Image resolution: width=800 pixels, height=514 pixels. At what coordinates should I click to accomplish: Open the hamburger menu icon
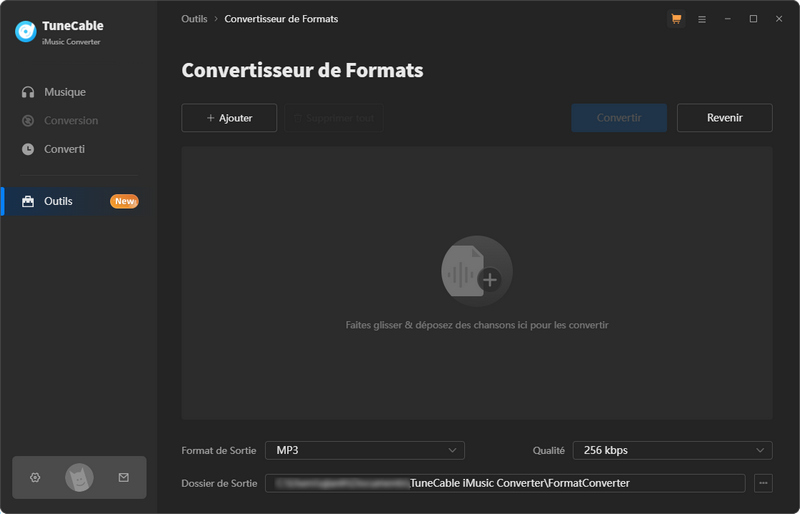[702, 19]
